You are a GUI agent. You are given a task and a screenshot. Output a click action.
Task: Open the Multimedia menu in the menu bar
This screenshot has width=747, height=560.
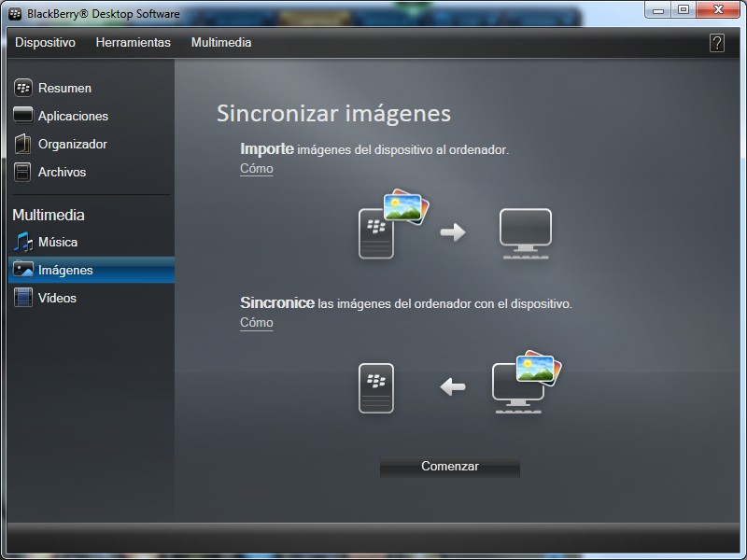click(221, 42)
